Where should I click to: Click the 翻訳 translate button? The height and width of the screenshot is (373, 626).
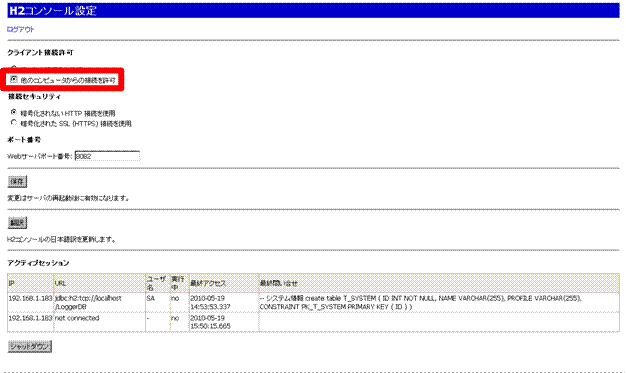(x=17, y=223)
